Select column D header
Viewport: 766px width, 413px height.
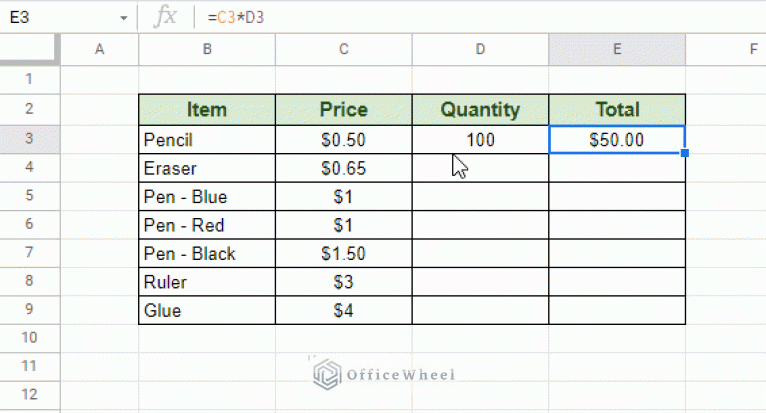click(481, 49)
